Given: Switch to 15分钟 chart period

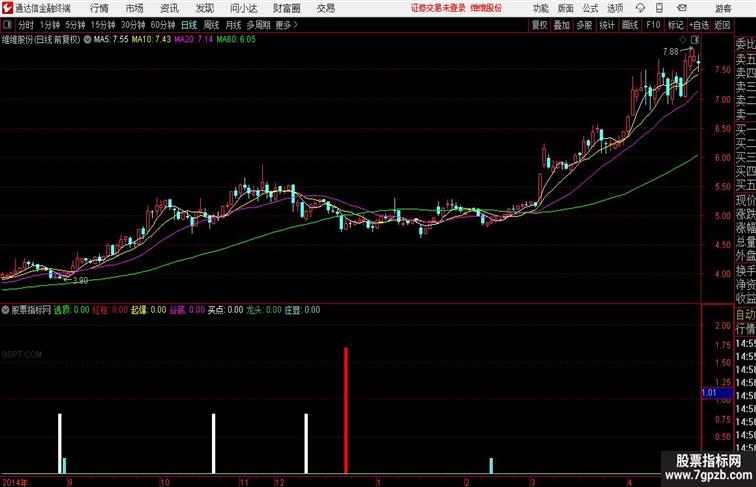Looking at the screenshot, I should click(103, 25).
